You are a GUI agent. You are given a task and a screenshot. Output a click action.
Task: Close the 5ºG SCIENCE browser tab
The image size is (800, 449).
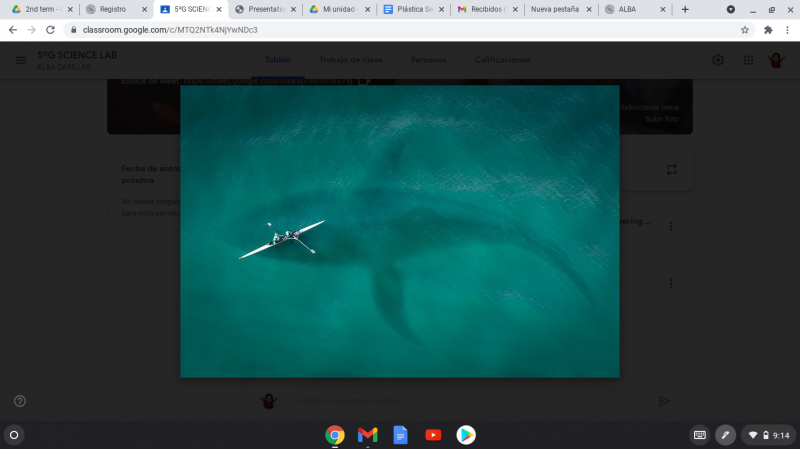click(219, 9)
